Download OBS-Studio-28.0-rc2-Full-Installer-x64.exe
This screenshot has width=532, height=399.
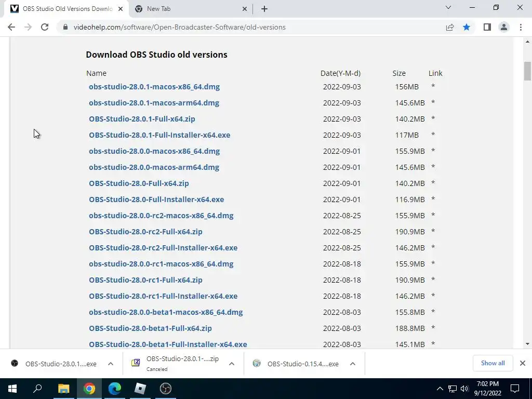click(x=163, y=248)
